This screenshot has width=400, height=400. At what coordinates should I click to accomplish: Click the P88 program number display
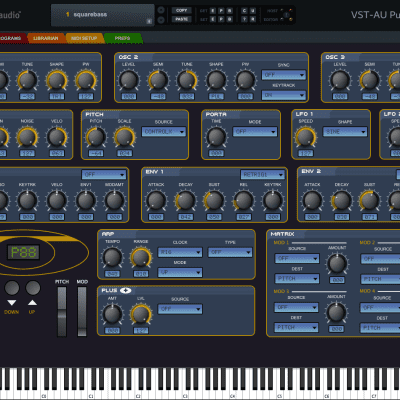(x=23, y=252)
